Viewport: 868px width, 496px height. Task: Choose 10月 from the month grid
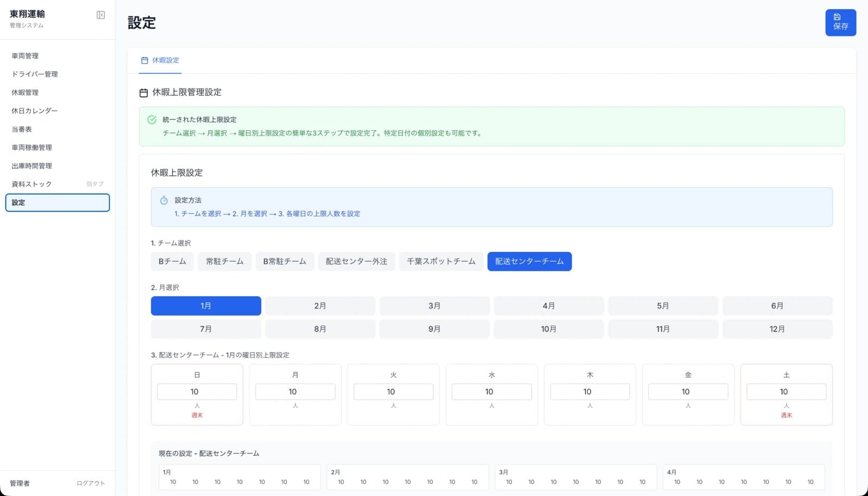click(x=549, y=329)
